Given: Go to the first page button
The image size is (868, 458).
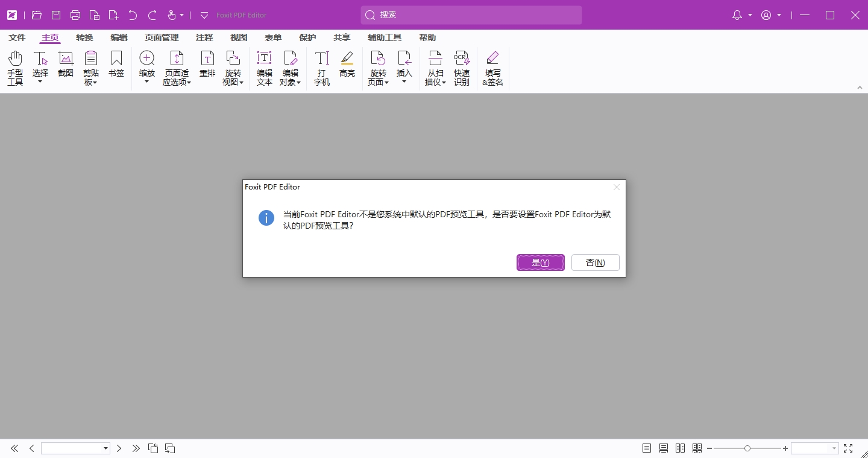Looking at the screenshot, I should click(14, 448).
